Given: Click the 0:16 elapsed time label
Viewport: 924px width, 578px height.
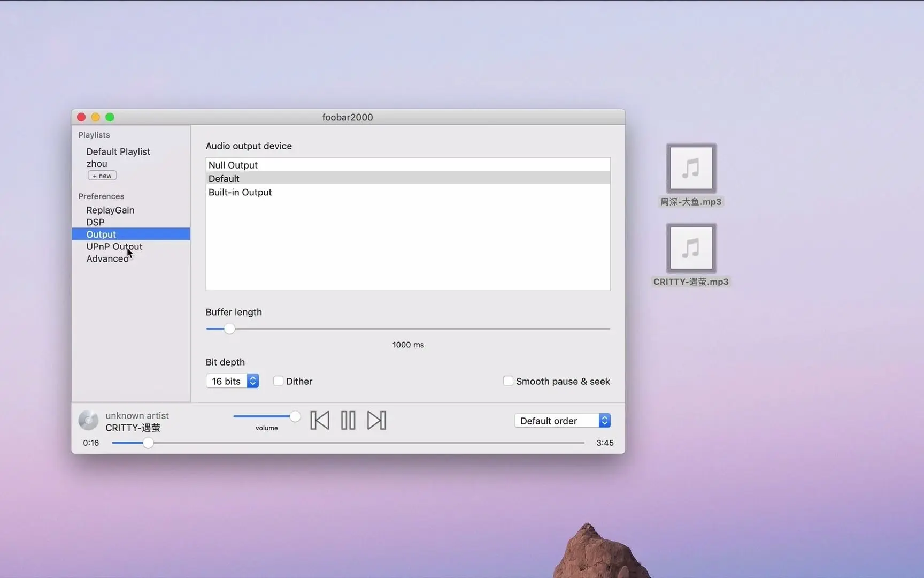Looking at the screenshot, I should point(91,443).
